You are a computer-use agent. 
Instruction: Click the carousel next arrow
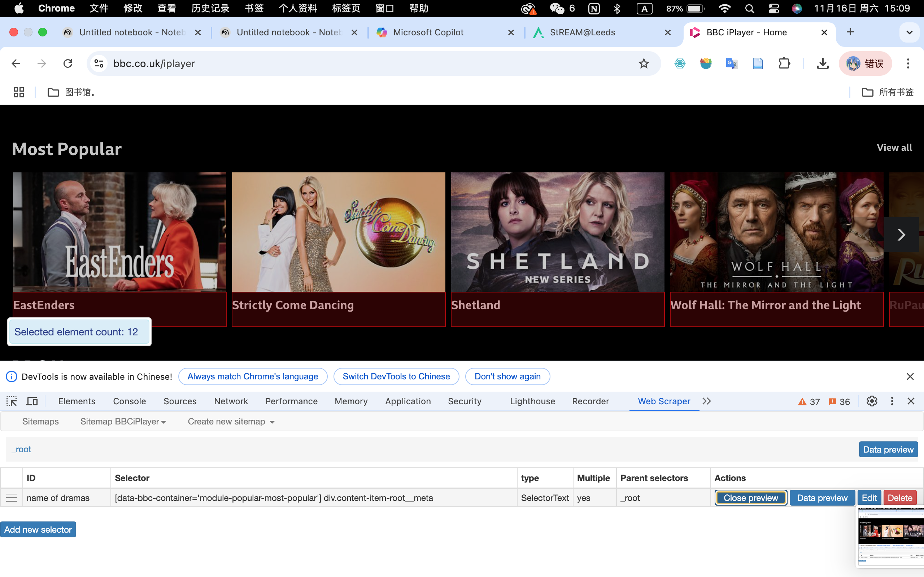(x=902, y=235)
